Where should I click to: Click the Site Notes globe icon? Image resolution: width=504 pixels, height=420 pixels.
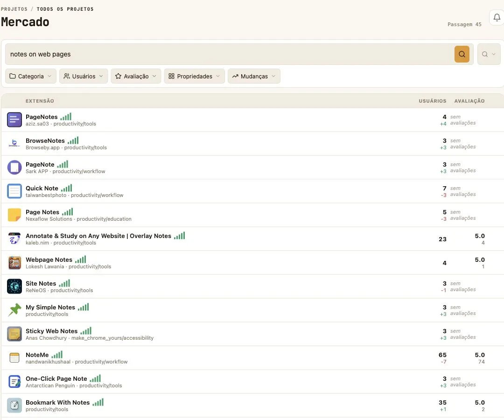pyautogui.click(x=14, y=287)
